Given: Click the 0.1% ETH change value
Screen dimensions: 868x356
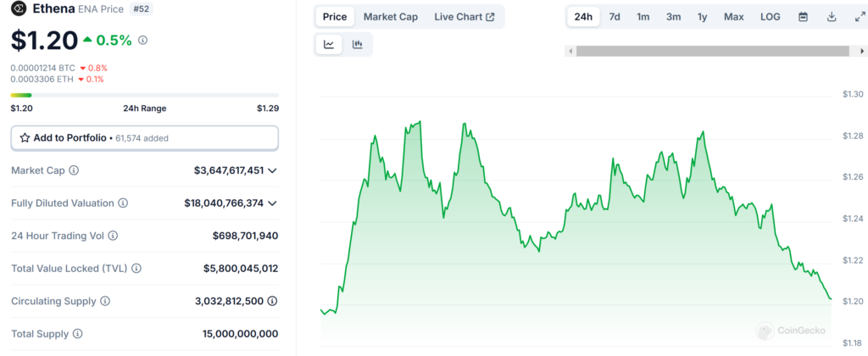Looking at the screenshot, I should pos(92,79).
